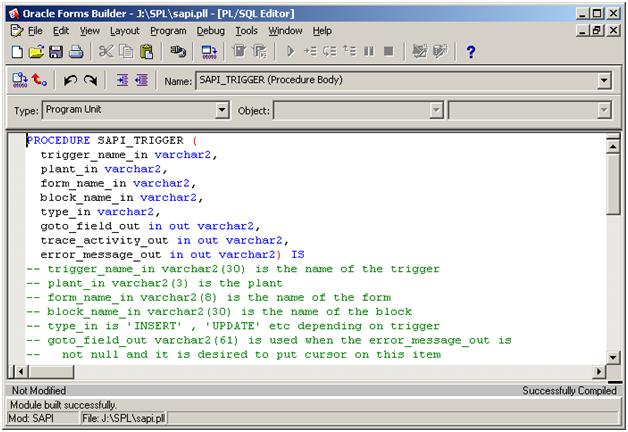Image resolution: width=628 pixels, height=432 pixels.
Task: Click the Compile module icon in main toolbar
Action: tap(209, 52)
